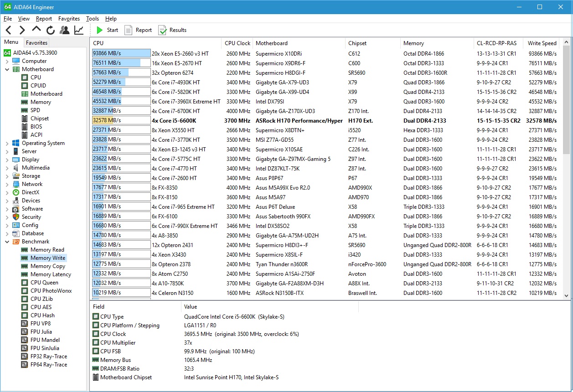Click the Results checkmark icon
The width and height of the screenshot is (573, 392).
coord(162,30)
